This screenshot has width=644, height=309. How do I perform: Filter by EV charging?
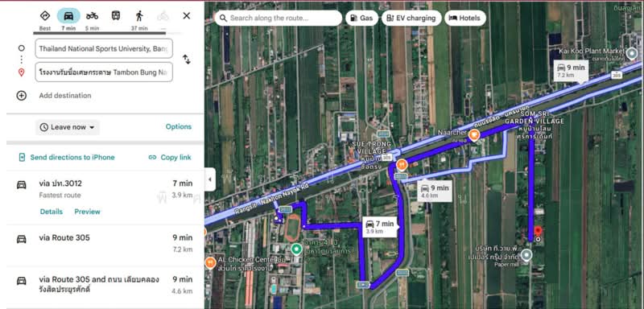tap(411, 18)
